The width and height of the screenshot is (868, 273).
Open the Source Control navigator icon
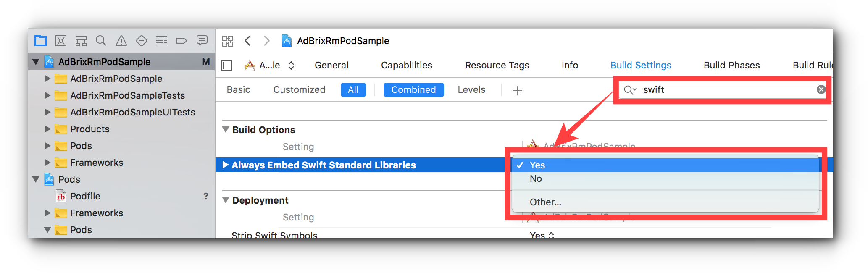click(61, 41)
